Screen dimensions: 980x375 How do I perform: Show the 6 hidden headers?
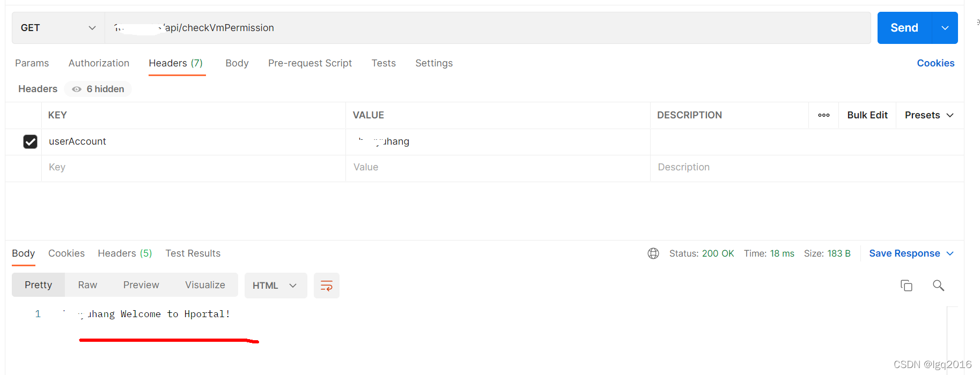(98, 89)
